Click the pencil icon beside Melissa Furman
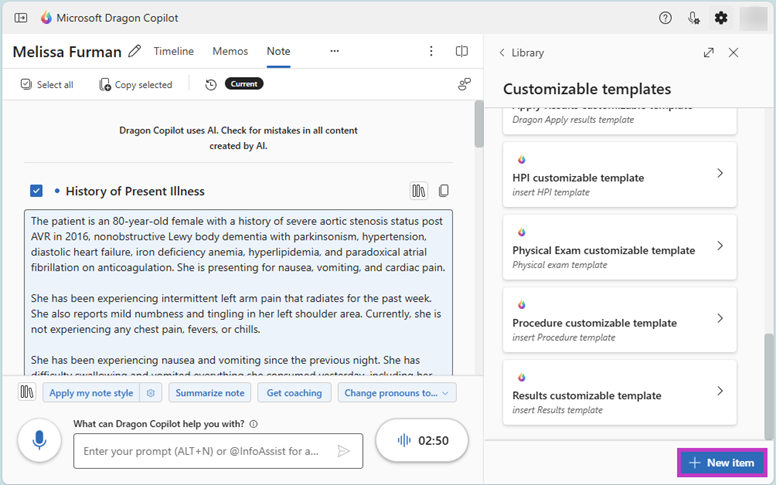 tap(135, 51)
